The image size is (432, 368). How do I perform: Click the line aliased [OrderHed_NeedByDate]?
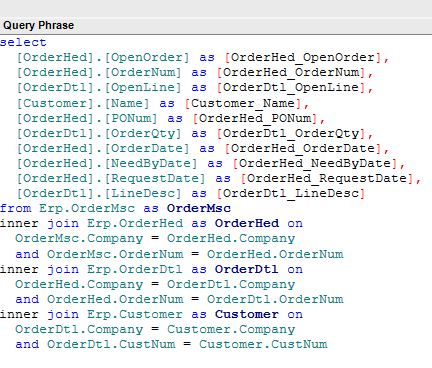pos(211,164)
